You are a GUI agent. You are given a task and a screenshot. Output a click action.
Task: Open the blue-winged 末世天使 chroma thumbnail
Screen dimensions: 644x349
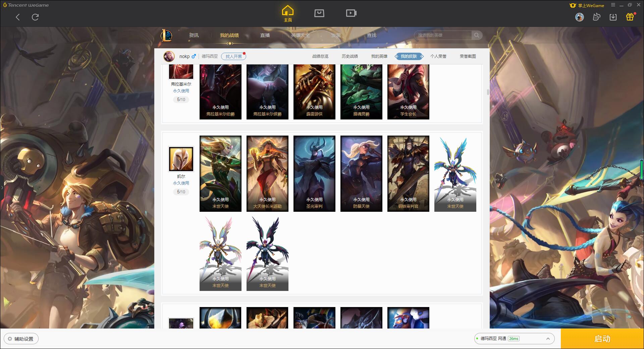pyautogui.click(x=455, y=173)
